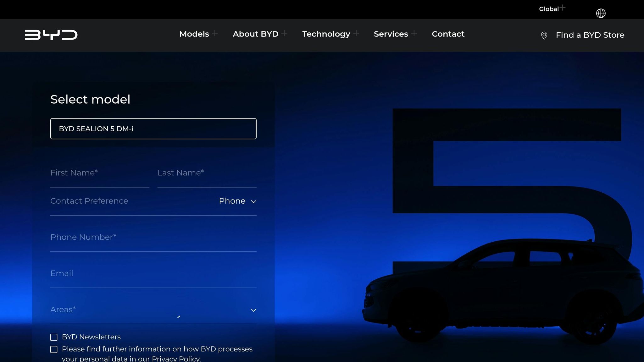Click the Global region label
Screen dimensions: 644x362
(x=549, y=9)
